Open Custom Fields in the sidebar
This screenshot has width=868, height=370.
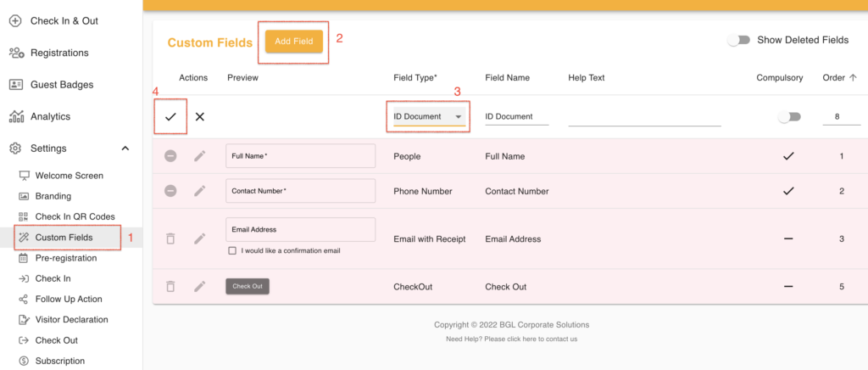(x=64, y=238)
